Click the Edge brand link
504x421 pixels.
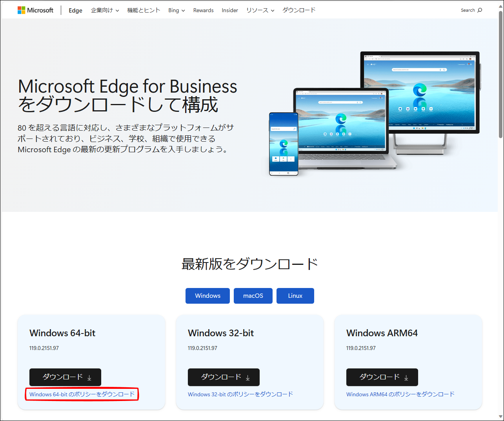click(x=75, y=10)
